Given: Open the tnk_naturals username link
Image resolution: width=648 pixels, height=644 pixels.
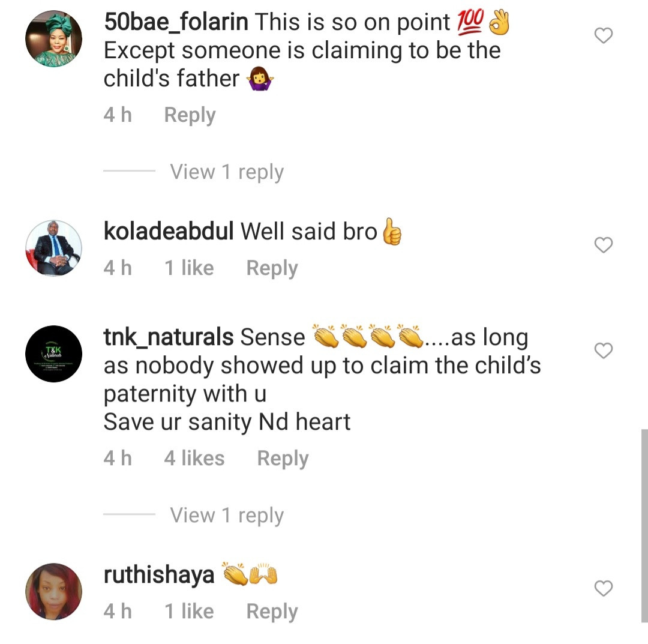Looking at the screenshot, I should [x=168, y=337].
